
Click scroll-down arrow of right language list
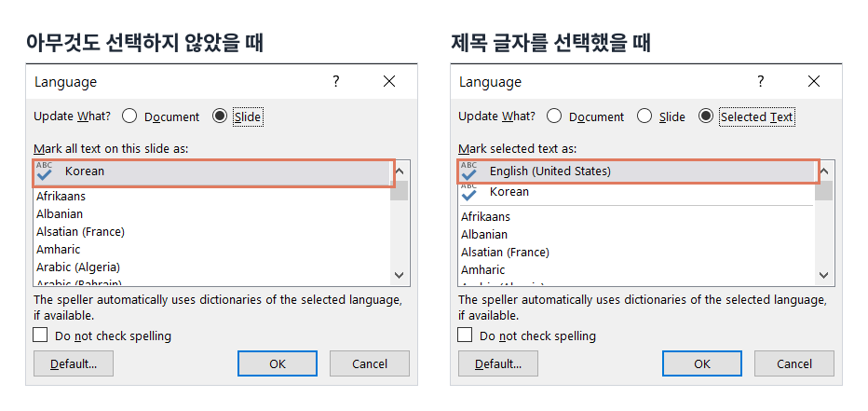coord(824,275)
